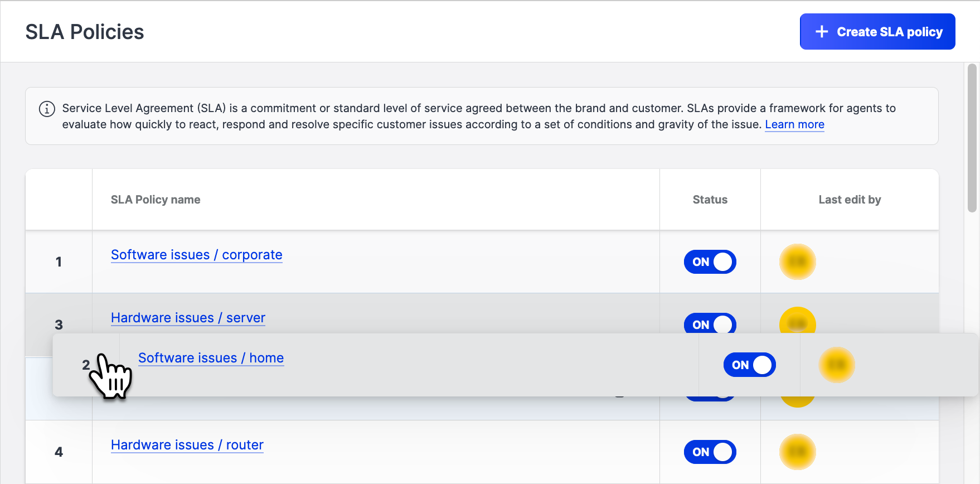The image size is (980, 484).
Task: Click the avatar for Software issues / corporate
Action: pos(797,262)
